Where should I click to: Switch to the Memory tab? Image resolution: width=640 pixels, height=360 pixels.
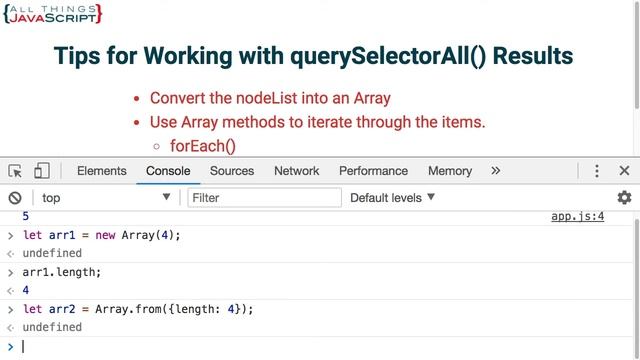tap(450, 171)
